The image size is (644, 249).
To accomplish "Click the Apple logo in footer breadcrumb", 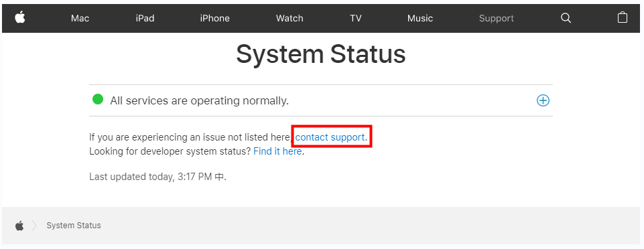I will (19, 225).
